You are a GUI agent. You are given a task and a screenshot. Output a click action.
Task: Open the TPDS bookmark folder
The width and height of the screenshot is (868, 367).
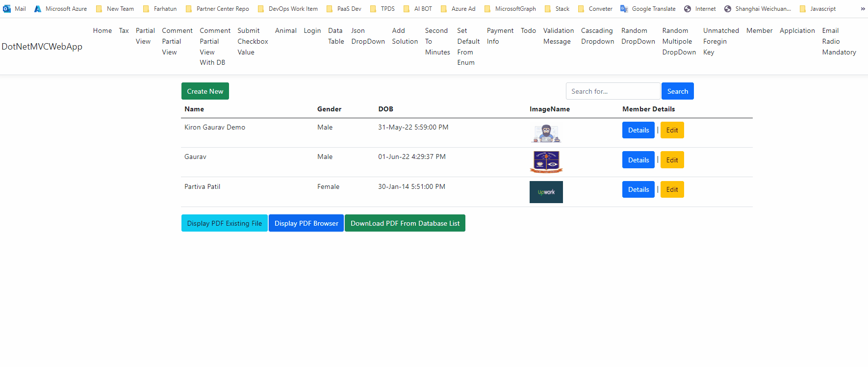382,9
